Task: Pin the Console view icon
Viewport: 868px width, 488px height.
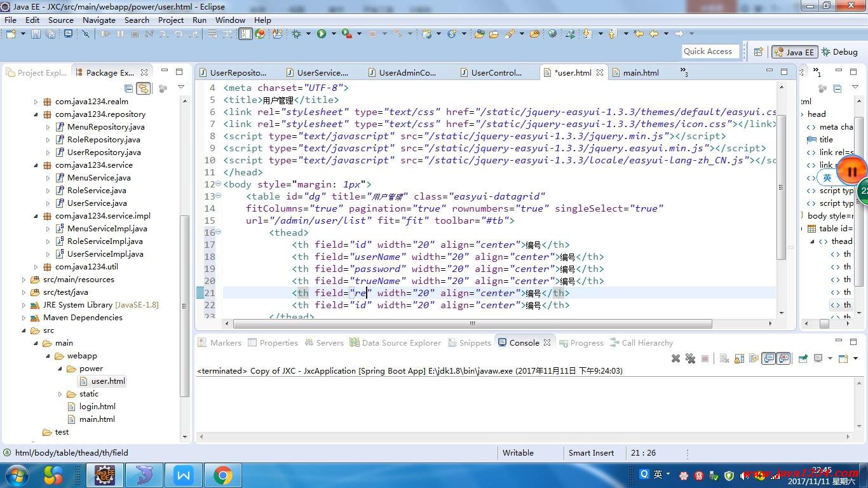Action: click(803, 358)
